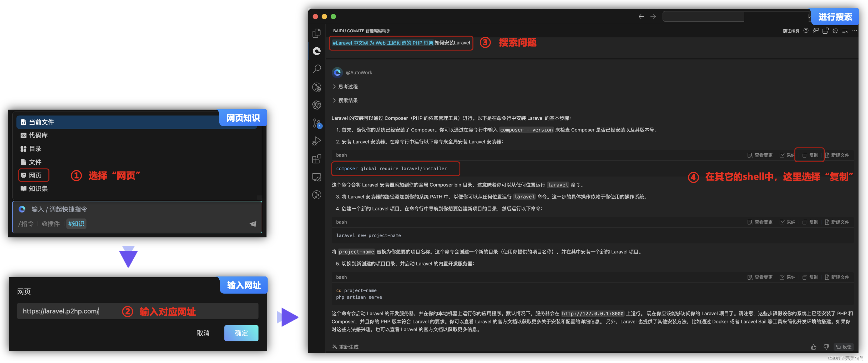Viewport: 868px width, 363px height.
Task: Click 采纳 on the laravel new project-name block
Action: pyautogui.click(x=787, y=222)
